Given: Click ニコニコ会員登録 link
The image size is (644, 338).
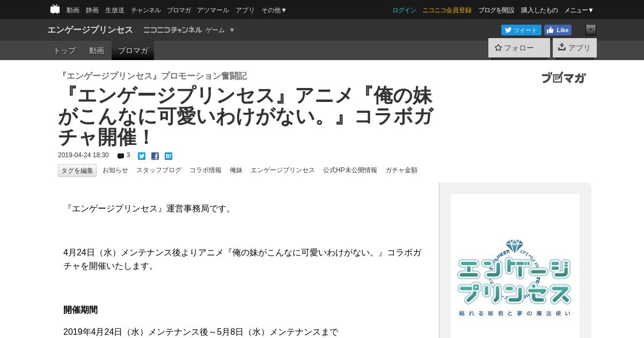Looking at the screenshot, I should (x=447, y=10).
